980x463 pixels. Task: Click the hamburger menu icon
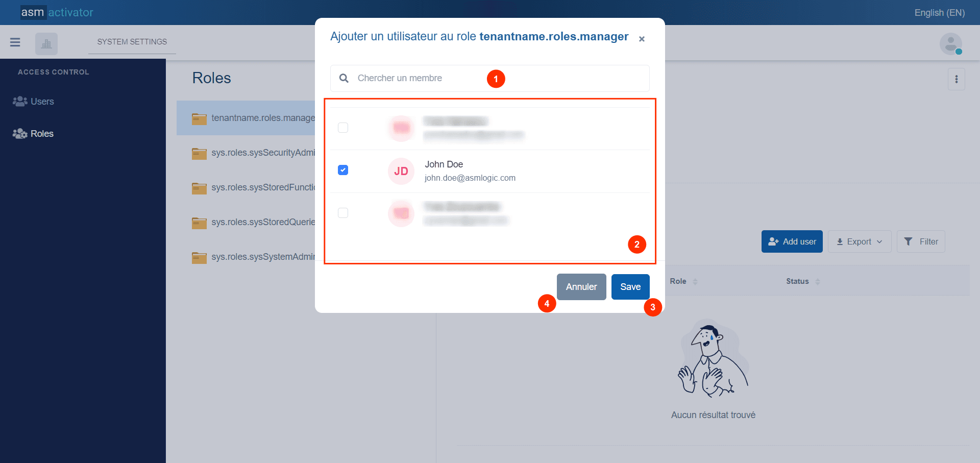pyautogui.click(x=15, y=42)
